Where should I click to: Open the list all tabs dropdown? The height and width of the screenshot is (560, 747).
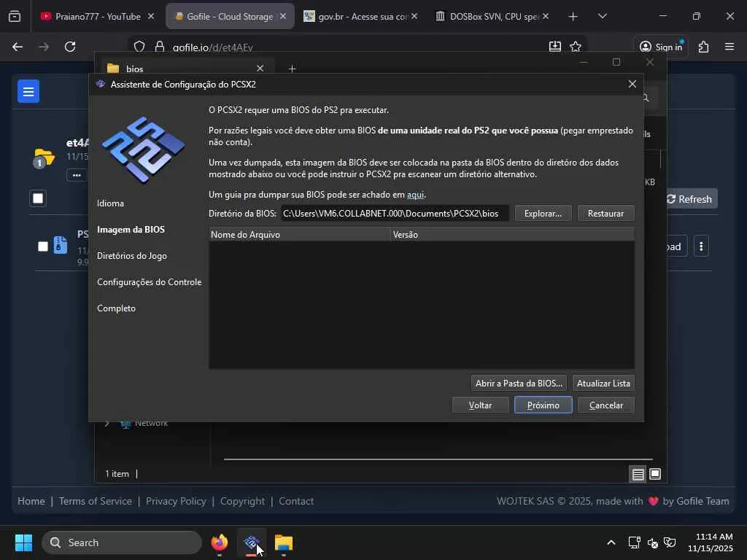(x=602, y=16)
